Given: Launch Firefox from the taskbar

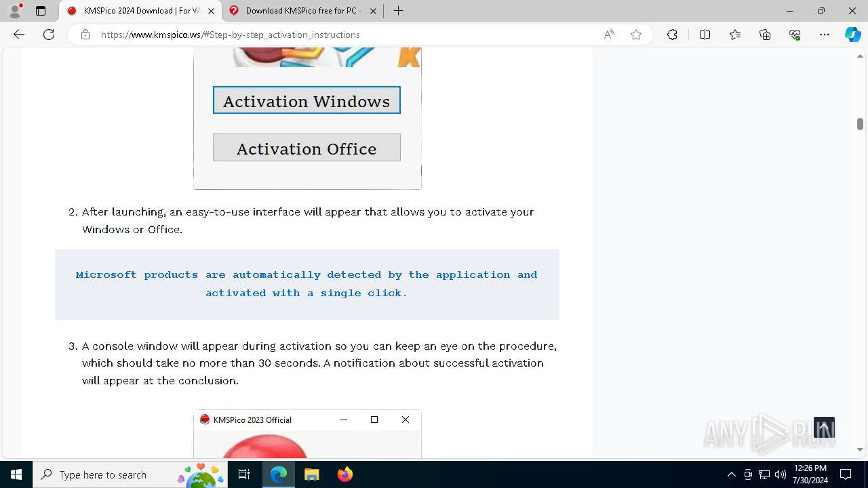Looking at the screenshot, I should 344,474.
